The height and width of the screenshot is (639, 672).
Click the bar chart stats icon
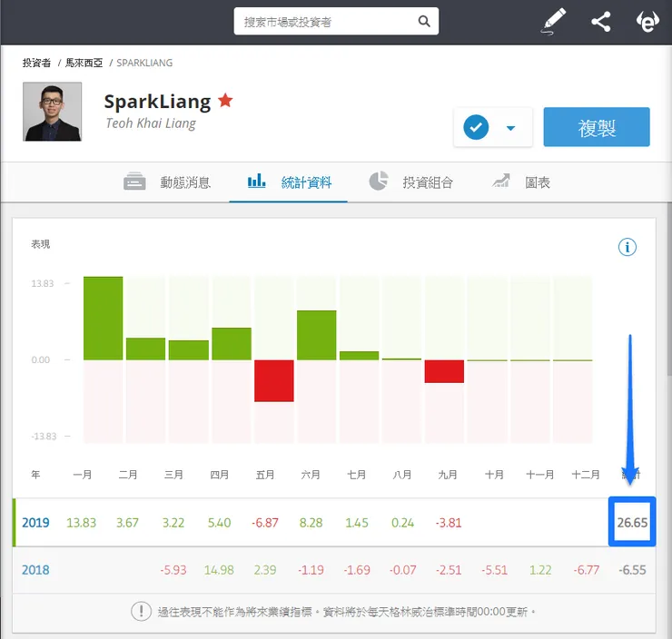(x=256, y=181)
